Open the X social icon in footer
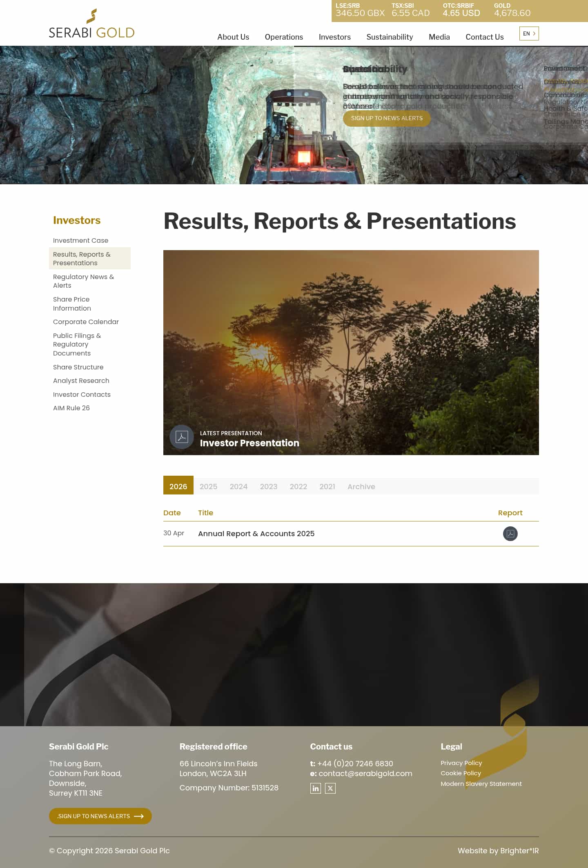The height and width of the screenshot is (868, 588). pyautogui.click(x=330, y=788)
